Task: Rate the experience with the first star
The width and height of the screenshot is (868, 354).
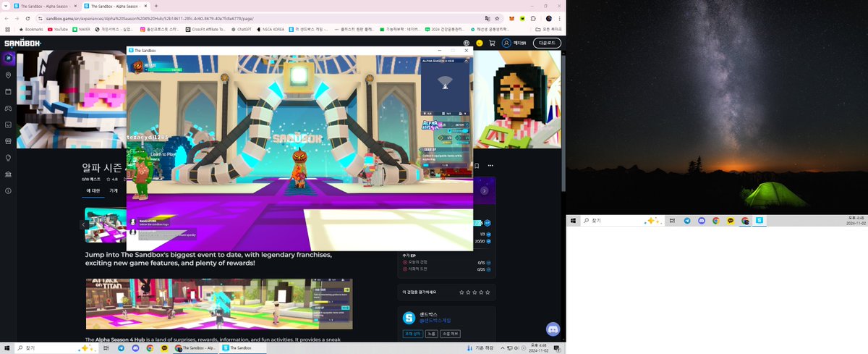Action: 462,292
